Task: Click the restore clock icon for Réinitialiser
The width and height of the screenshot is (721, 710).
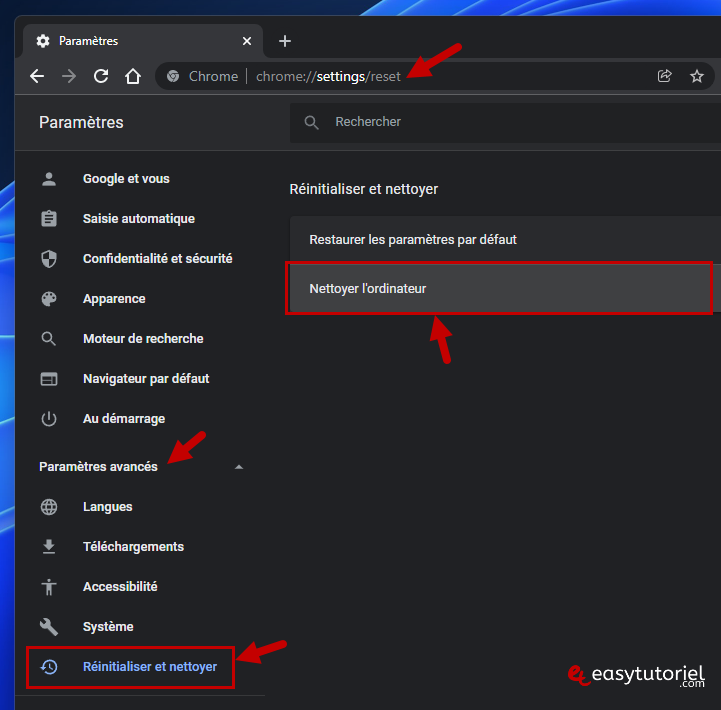Action: [49, 667]
